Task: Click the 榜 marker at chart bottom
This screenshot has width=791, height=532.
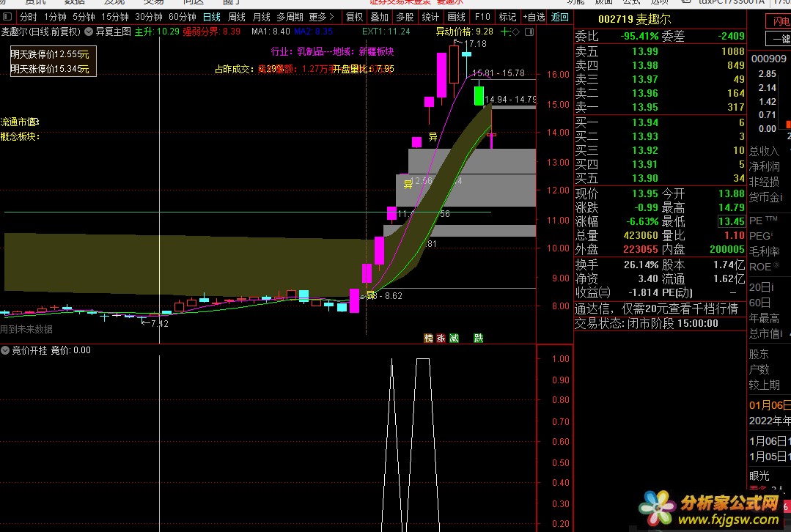Action: coord(428,338)
